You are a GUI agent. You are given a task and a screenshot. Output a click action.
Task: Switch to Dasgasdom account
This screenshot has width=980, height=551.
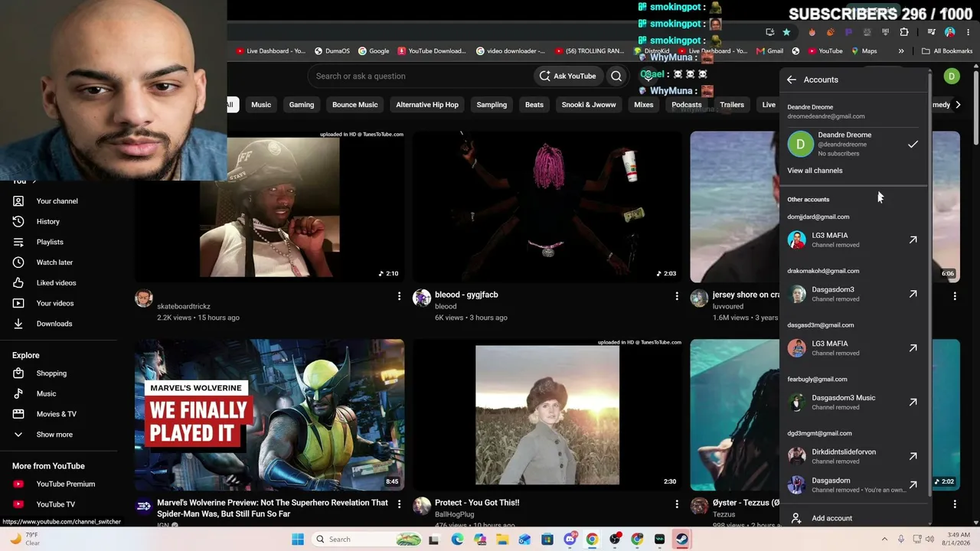pos(853,485)
